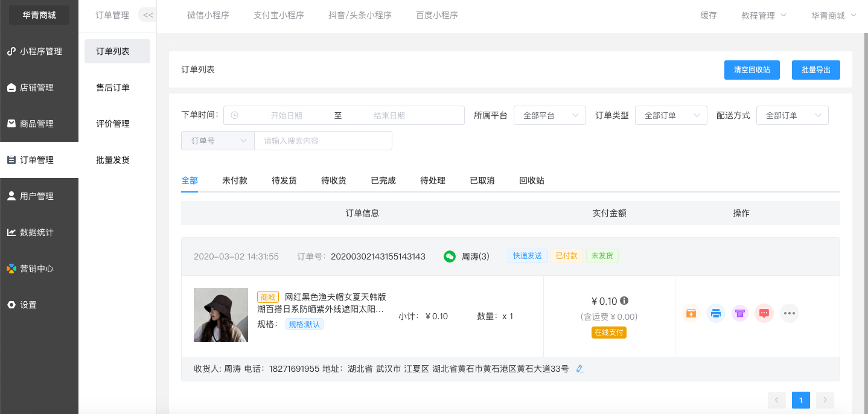Click the 未发货 status tag
The image size is (868, 414).
coord(602,256)
